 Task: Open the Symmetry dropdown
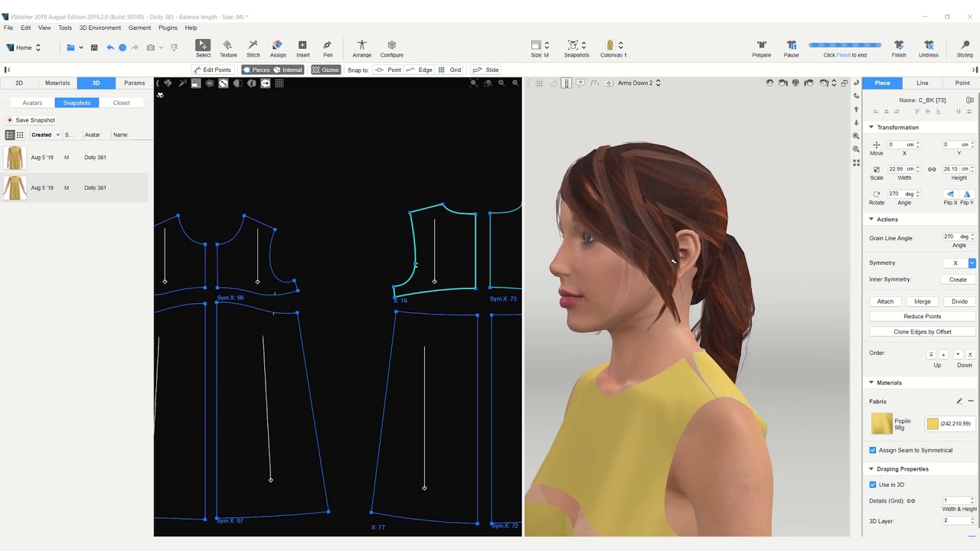(972, 263)
